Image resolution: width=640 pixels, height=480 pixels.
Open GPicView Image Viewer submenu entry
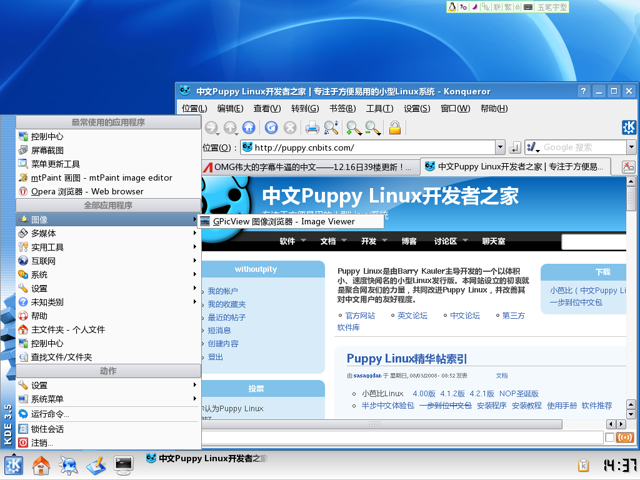click(x=291, y=222)
